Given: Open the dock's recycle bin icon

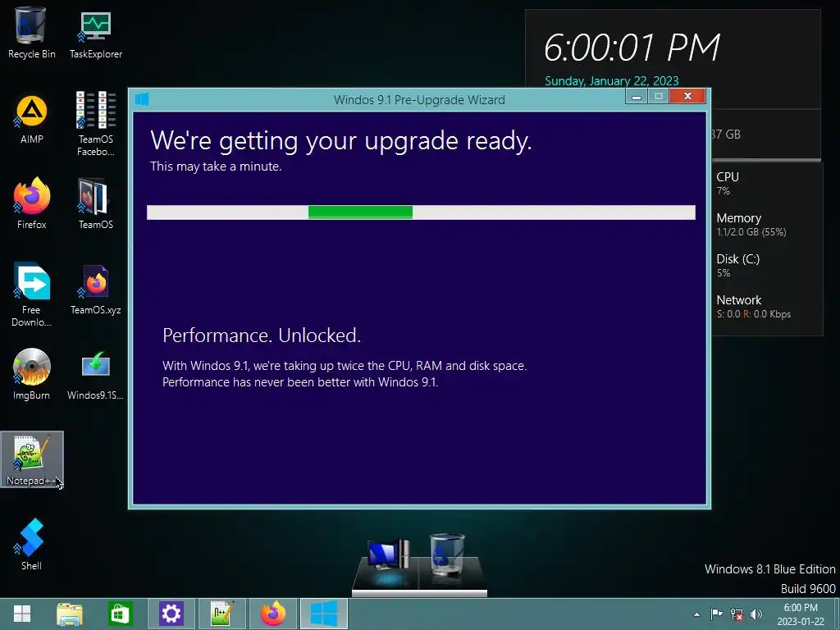Looking at the screenshot, I should pyautogui.click(x=447, y=555).
